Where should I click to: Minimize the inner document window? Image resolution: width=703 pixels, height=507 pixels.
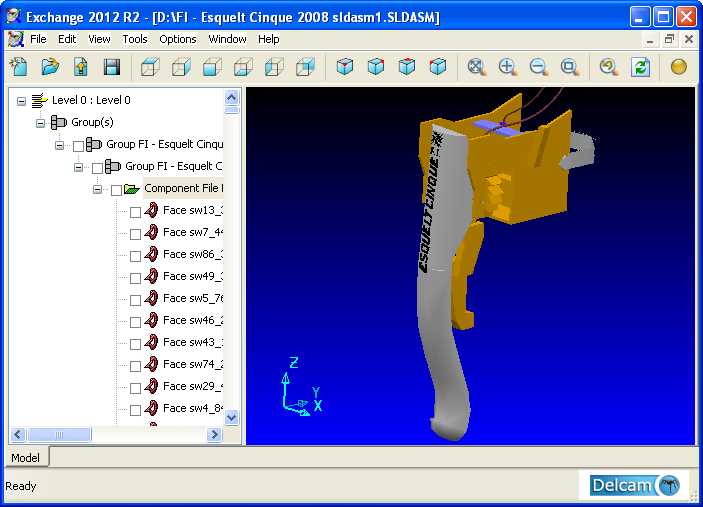pyautogui.click(x=650, y=40)
